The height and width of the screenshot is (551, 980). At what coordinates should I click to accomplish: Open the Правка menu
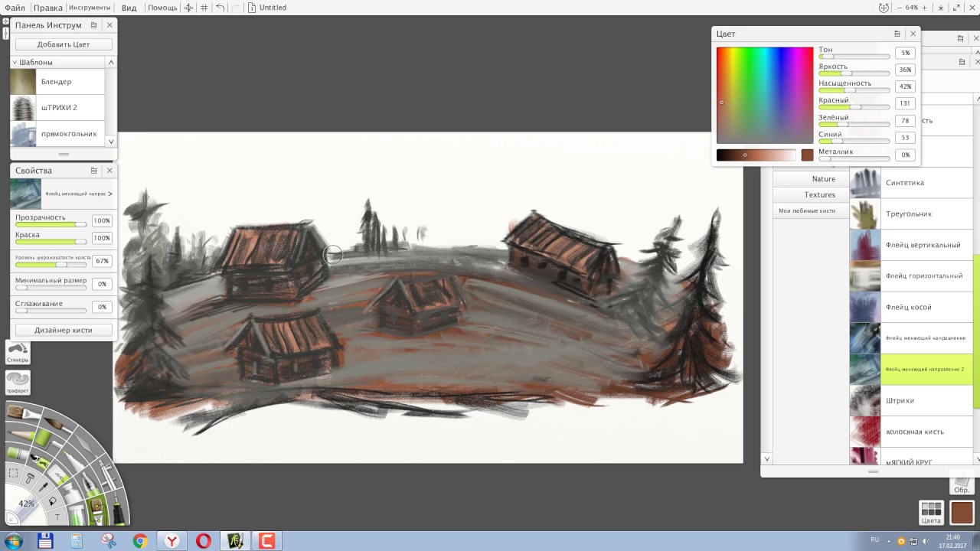48,8
